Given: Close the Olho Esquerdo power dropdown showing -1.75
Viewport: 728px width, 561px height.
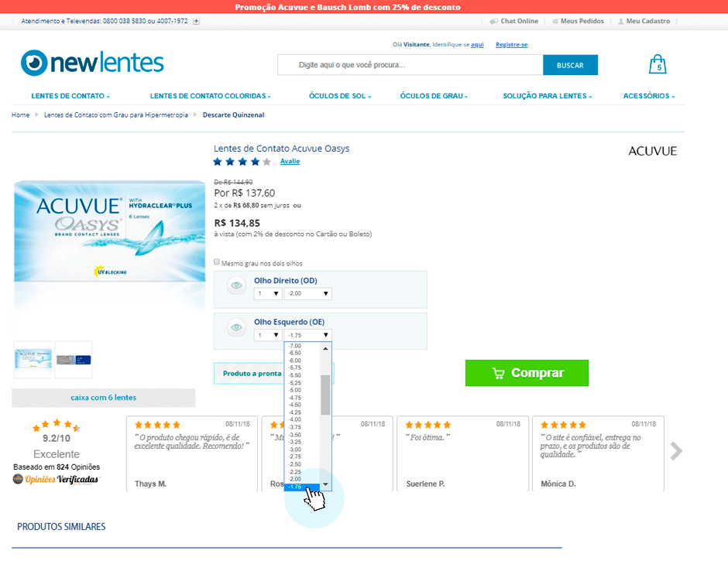Looking at the screenshot, I should [x=307, y=335].
